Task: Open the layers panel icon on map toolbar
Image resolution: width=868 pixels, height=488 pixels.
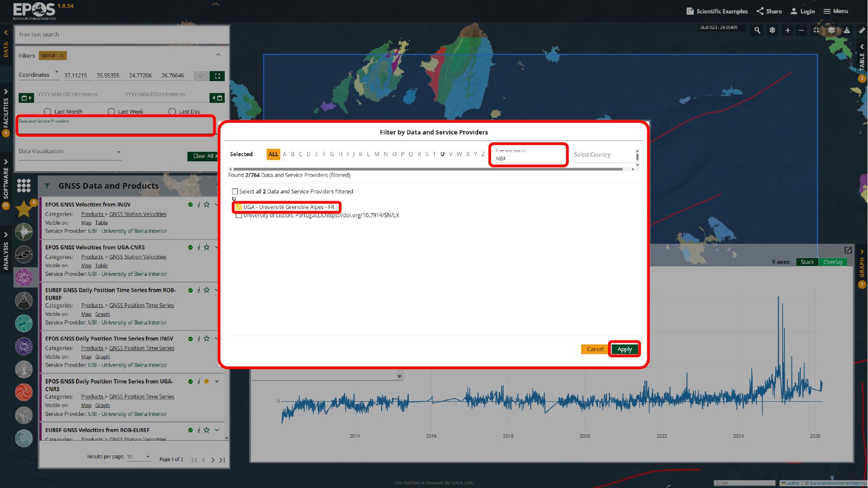Action: pos(832,30)
